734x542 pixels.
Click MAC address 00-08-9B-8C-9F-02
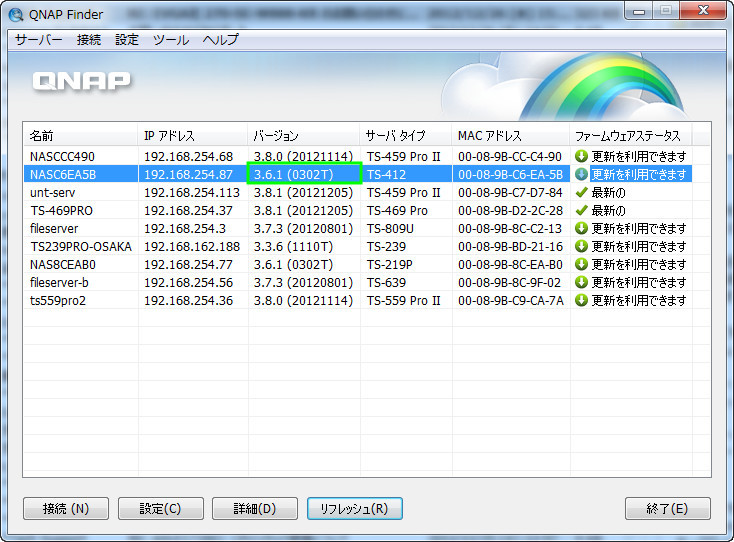pyautogui.click(x=509, y=283)
